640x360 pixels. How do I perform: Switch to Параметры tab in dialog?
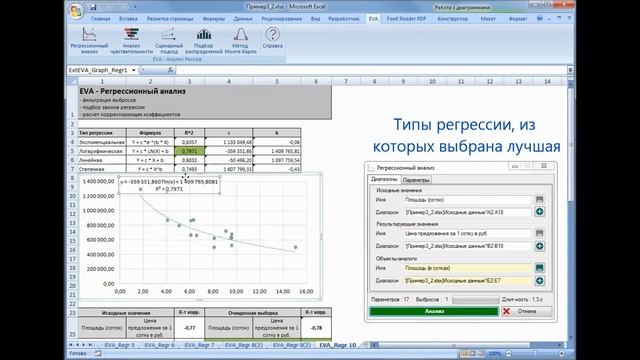[416, 180]
